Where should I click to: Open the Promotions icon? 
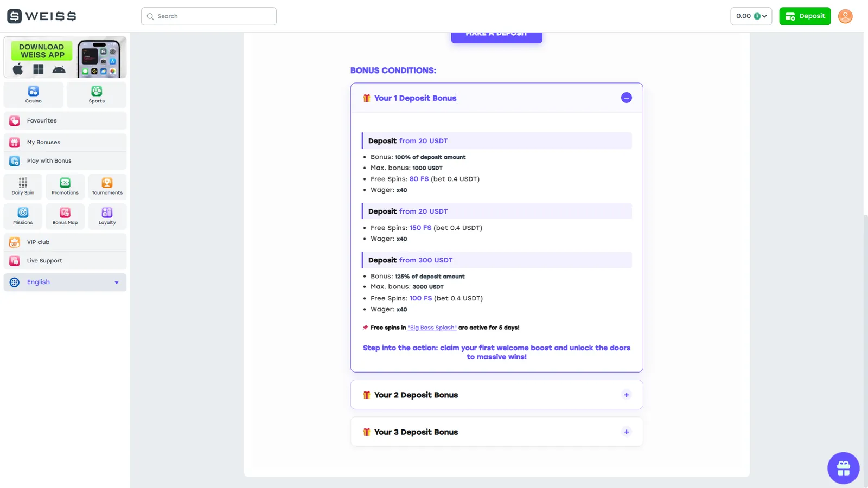65,183
